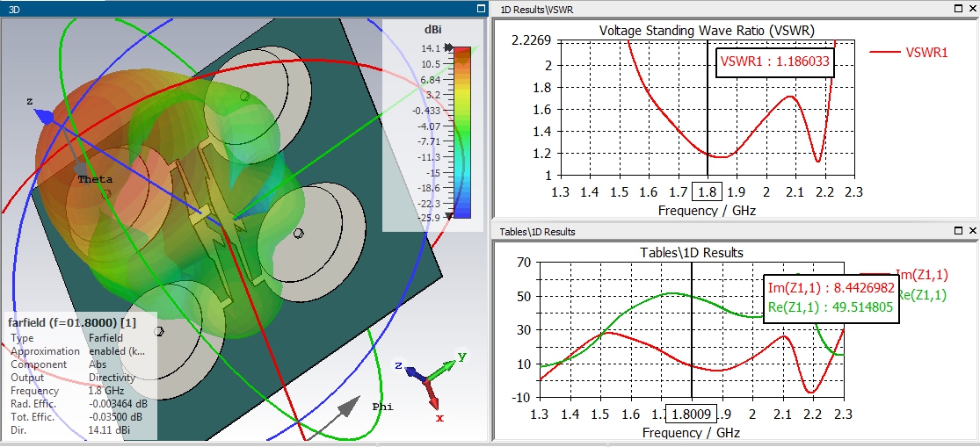
Task: Click the 1.8 frequency marker box
Action: coord(708,191)
